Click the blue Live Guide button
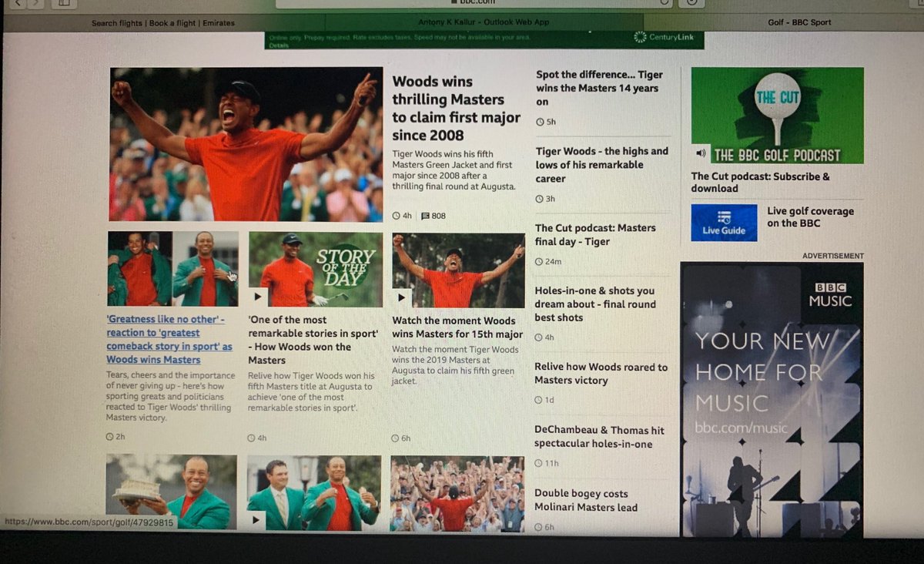This screenshot has height=564, width=924. (x=724, y=222)
